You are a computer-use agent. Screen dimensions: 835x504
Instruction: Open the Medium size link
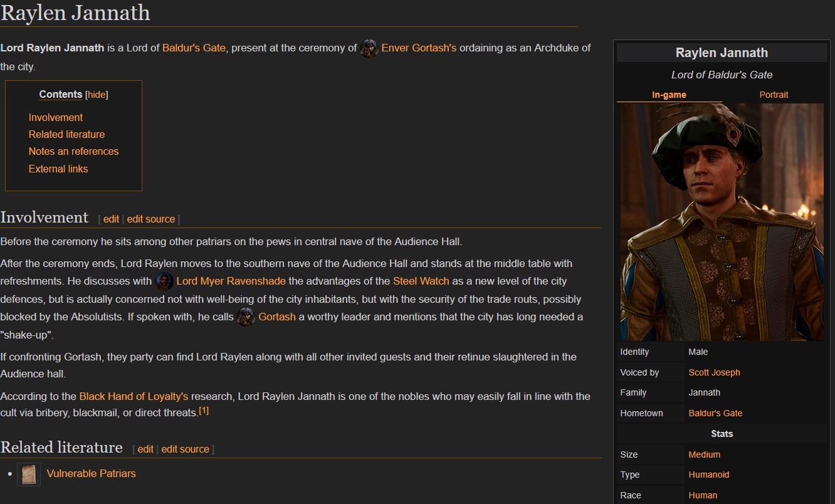pos(705,454)
